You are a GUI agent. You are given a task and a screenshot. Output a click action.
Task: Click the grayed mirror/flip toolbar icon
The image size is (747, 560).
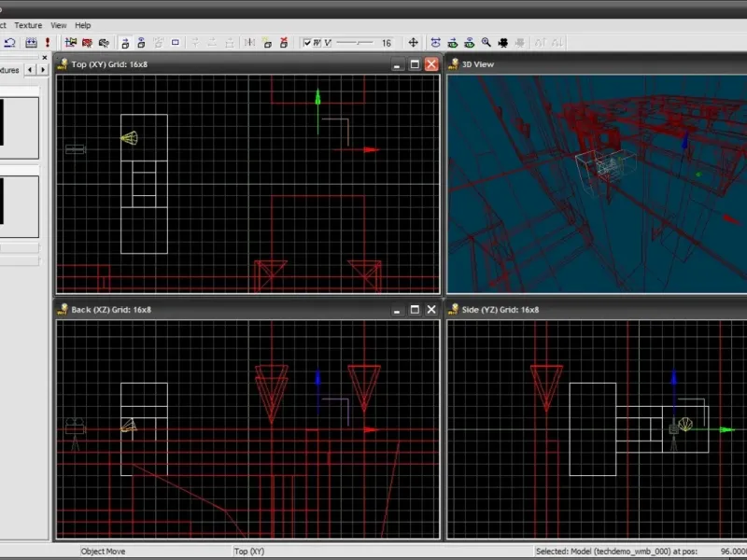(x=249, y=43)
